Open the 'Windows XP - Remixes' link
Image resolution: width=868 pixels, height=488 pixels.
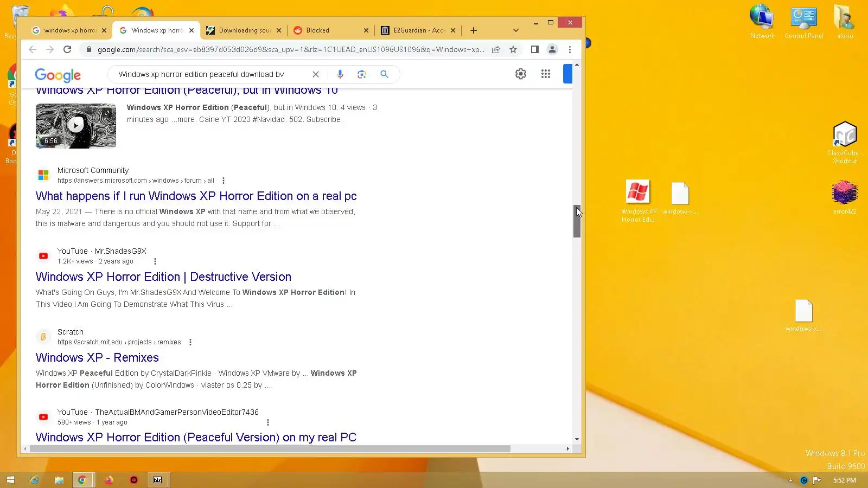click(97, 358)
